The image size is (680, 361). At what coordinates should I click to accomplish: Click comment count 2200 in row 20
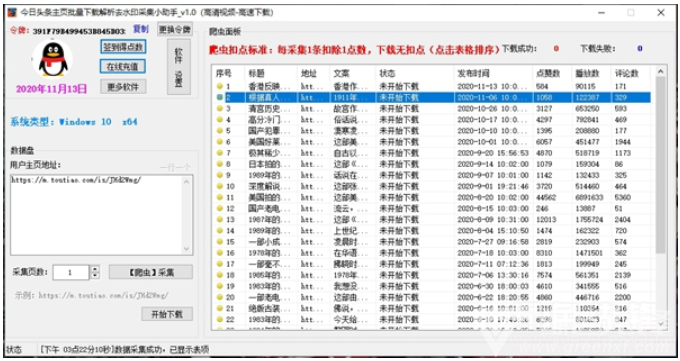[x=622, y=297]
